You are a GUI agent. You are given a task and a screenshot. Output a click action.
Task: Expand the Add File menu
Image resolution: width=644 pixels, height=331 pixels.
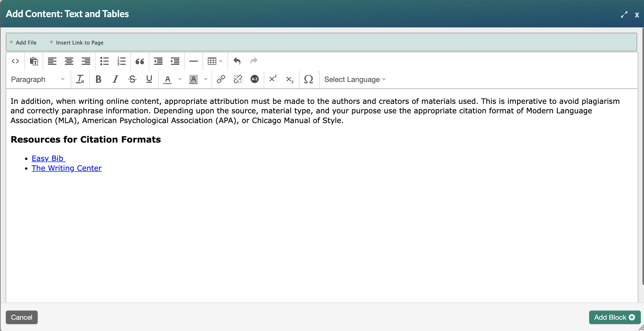click(23, 42)
